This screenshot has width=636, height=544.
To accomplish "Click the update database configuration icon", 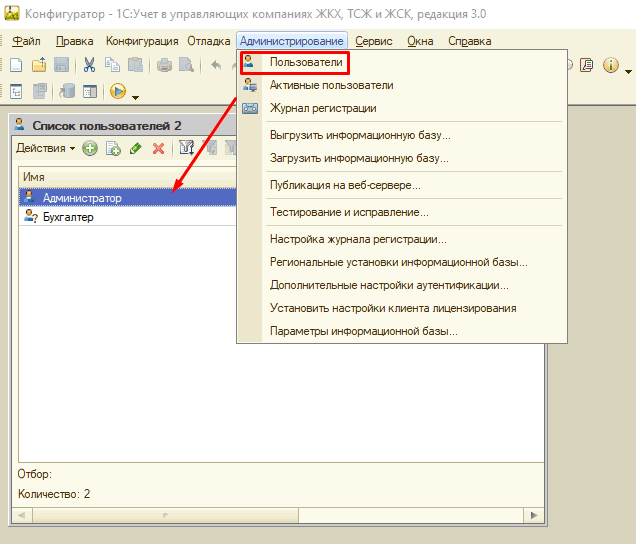I will 67,91.
